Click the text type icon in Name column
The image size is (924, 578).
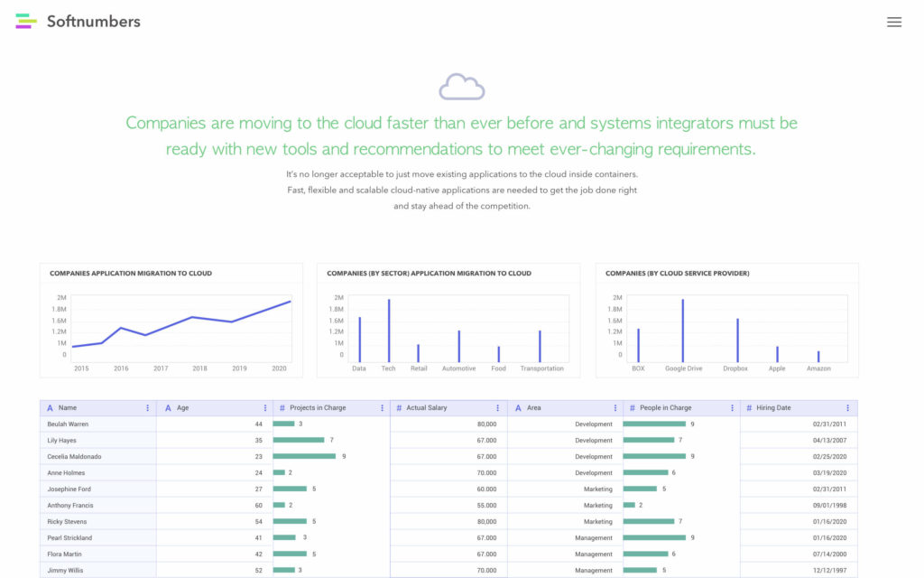click(x=50, y=408)
